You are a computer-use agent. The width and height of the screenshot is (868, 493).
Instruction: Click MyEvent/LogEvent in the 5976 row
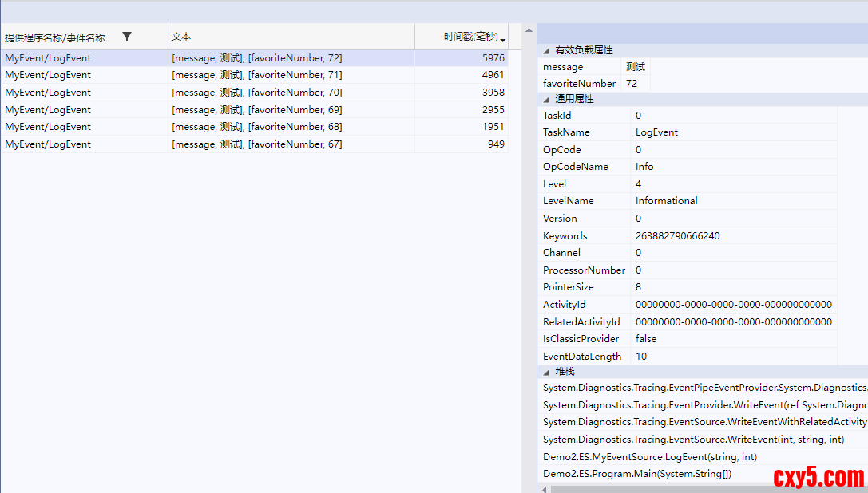point(48,58)
